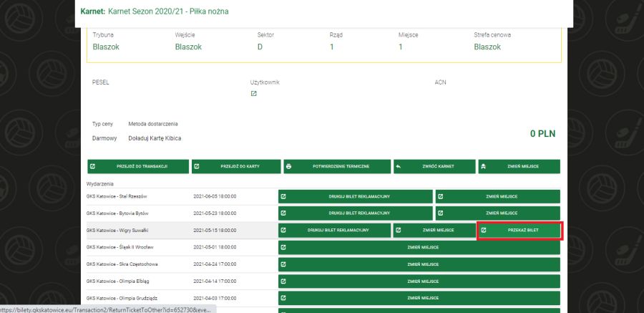Click icon on Olimpia Elbląg Zmień miejsce button
This screenshot has height=313, width=644.
click(283, 281)
